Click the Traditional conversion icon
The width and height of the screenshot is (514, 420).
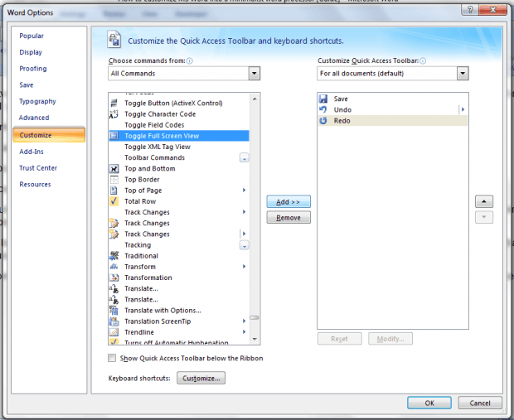[x=114, y=256]
